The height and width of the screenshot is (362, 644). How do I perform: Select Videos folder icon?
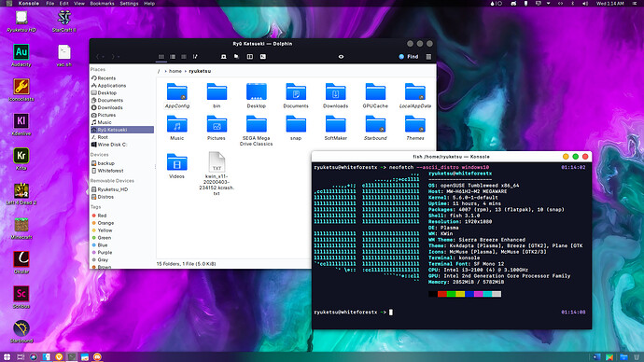(x=177, y=162)
